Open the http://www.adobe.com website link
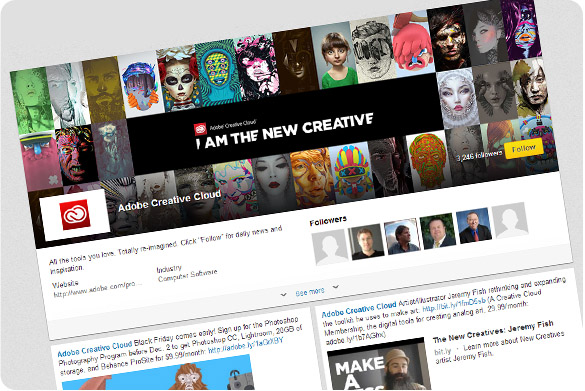Screen dimensions: 585x391 click(x=98, y=289)
